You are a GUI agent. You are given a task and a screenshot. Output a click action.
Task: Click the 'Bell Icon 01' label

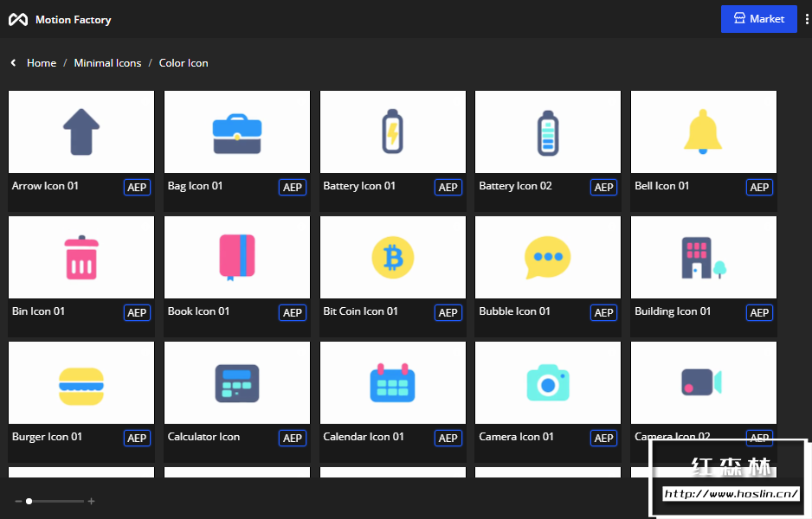(662, 186)
